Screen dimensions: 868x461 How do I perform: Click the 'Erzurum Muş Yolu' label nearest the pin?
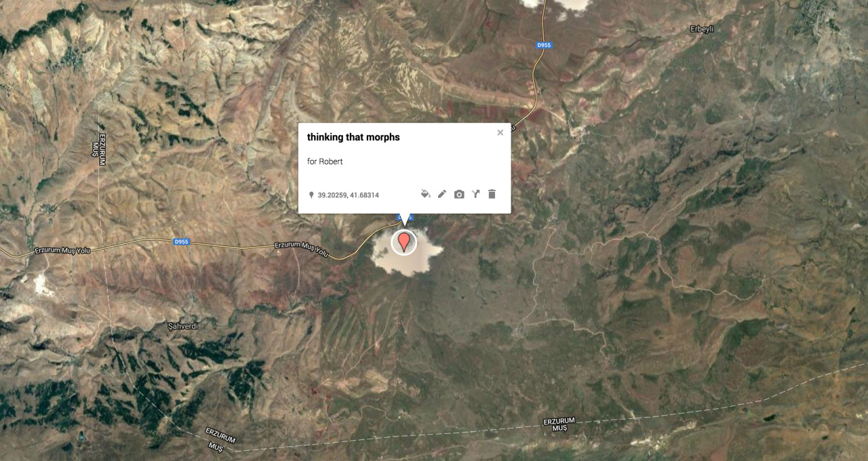tap(301, 249)
